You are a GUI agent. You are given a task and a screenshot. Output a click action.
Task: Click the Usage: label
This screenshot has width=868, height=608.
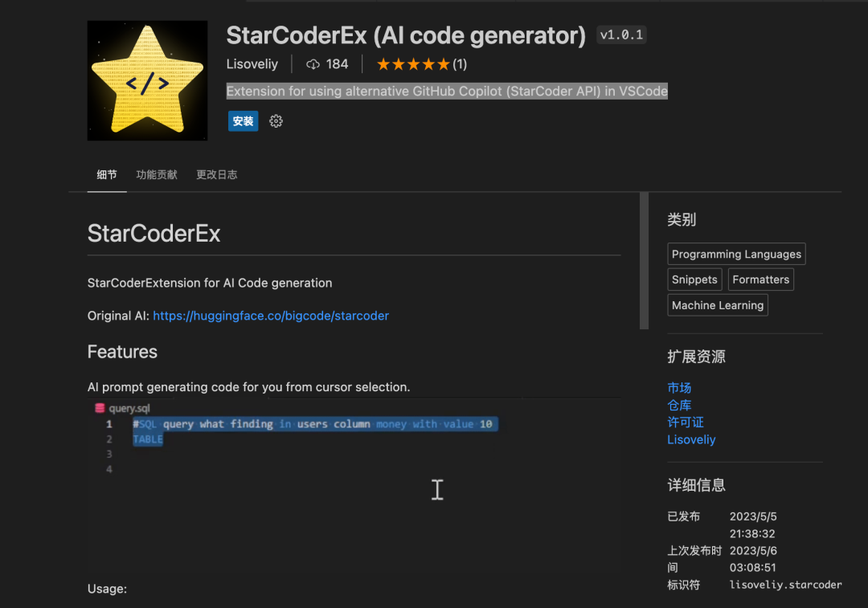[x=108, y=589]
